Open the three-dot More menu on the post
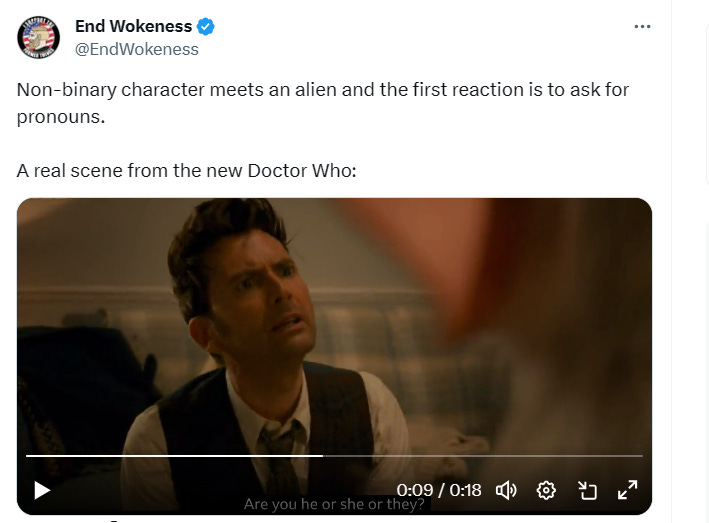Image resolution: width=709 pixels, height=523 pixels. 642,27
